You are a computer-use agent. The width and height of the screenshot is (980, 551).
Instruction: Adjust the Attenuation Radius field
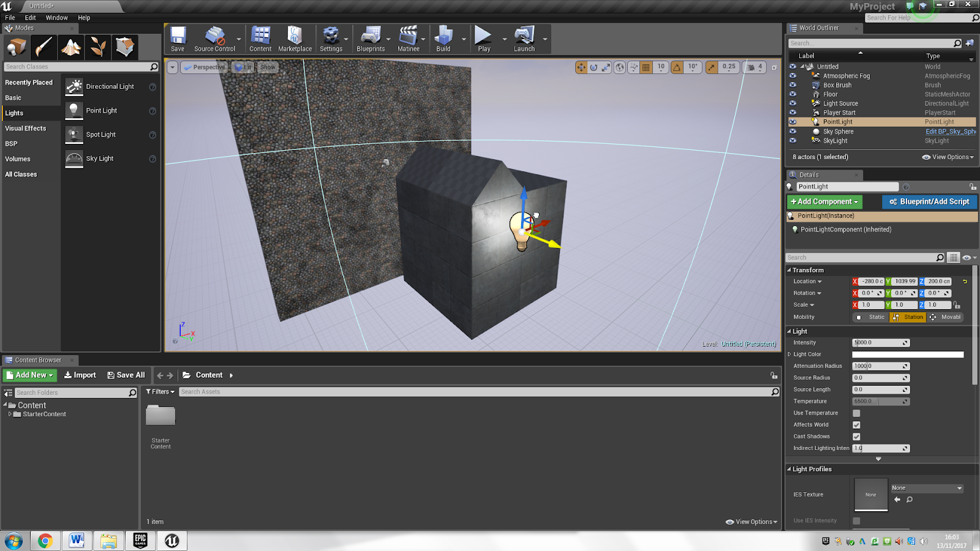pos(881,366)
